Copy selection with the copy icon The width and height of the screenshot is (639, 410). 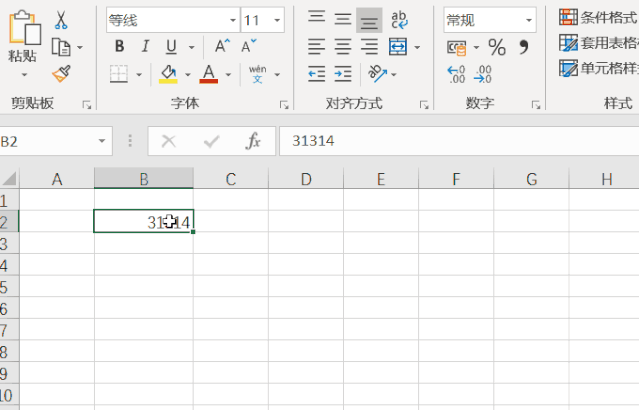tap(61, 47)
